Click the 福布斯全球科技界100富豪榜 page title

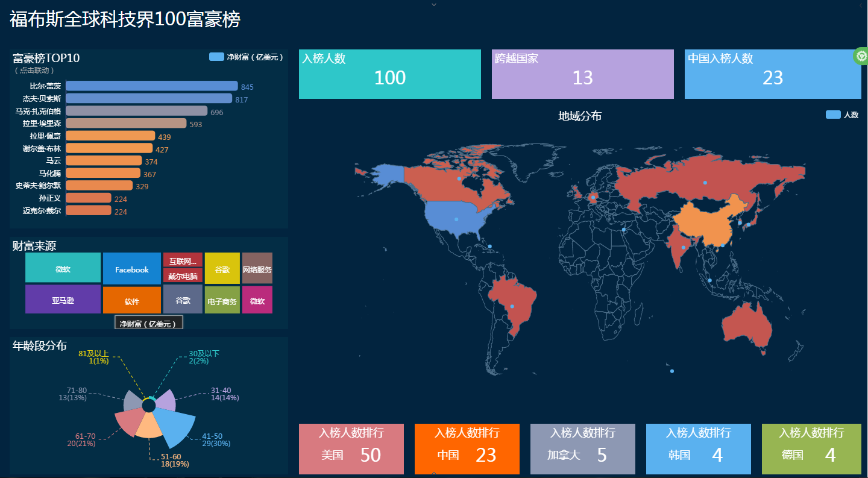[125, 19]
